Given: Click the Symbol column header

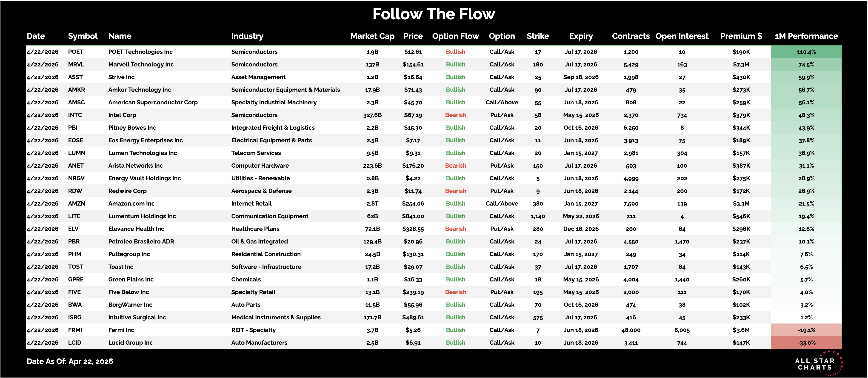Looking at the screenshot, I should pos(83,36).
